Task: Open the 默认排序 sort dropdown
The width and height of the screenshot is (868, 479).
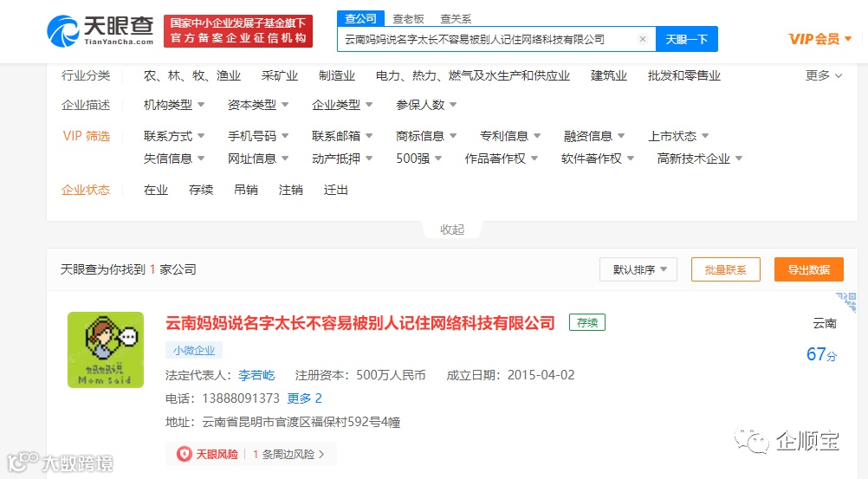Action: [x=638, y=269]
